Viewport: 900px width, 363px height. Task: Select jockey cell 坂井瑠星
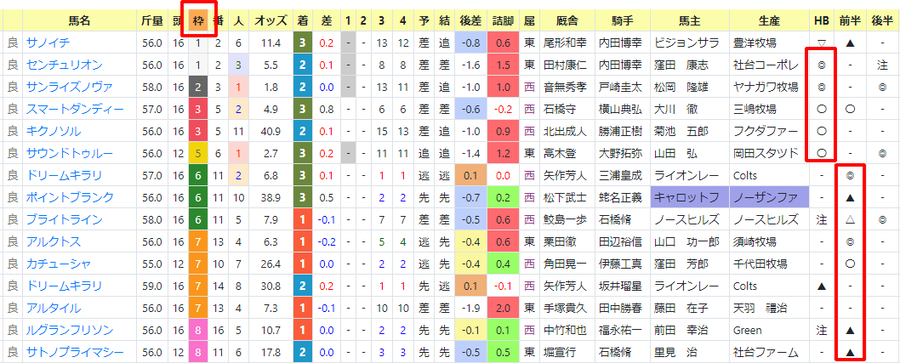(622, 286)
